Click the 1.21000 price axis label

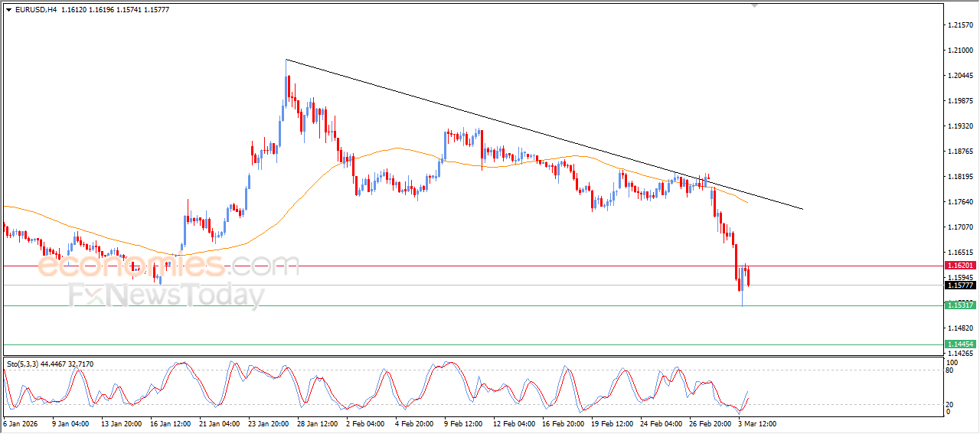click(960, 51)
